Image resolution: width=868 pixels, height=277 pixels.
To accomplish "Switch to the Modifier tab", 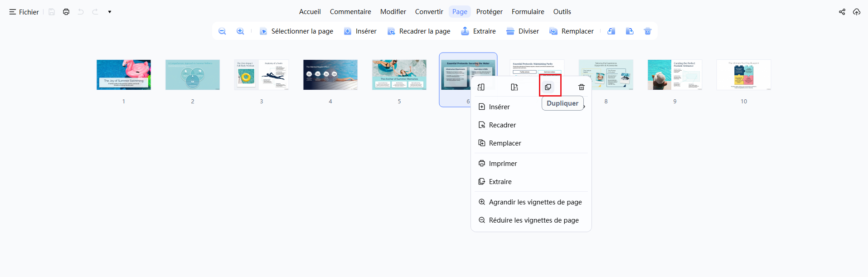I will click(393, 12).
